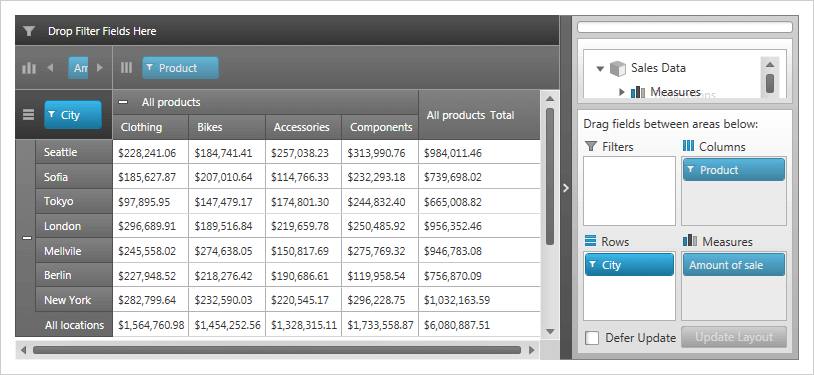Select the Seattle row header

(74, 152)
